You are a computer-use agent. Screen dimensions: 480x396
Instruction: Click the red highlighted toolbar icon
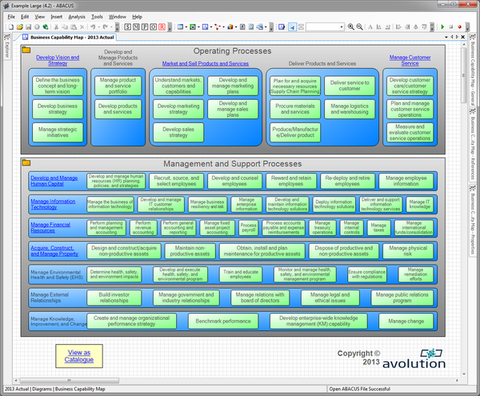click(x=162, y=27)
